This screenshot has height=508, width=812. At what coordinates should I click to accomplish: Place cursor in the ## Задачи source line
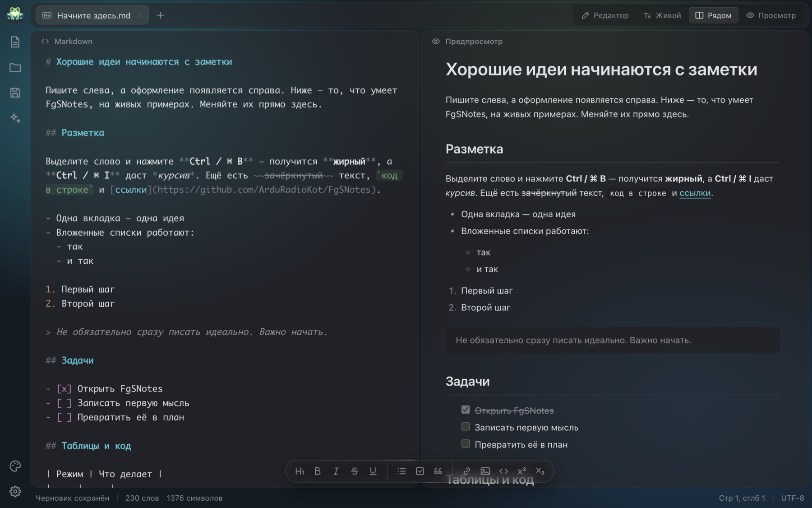[x=70, y=360]
